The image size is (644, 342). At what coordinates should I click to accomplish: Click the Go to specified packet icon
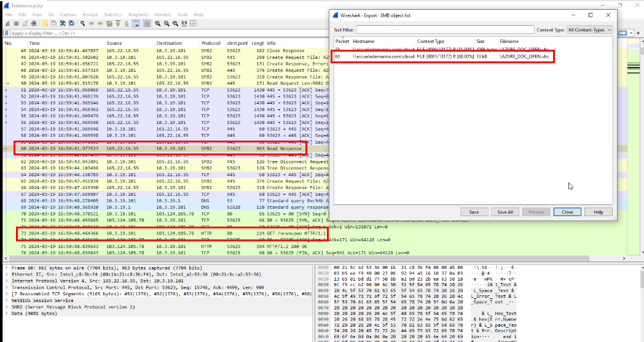109,24
